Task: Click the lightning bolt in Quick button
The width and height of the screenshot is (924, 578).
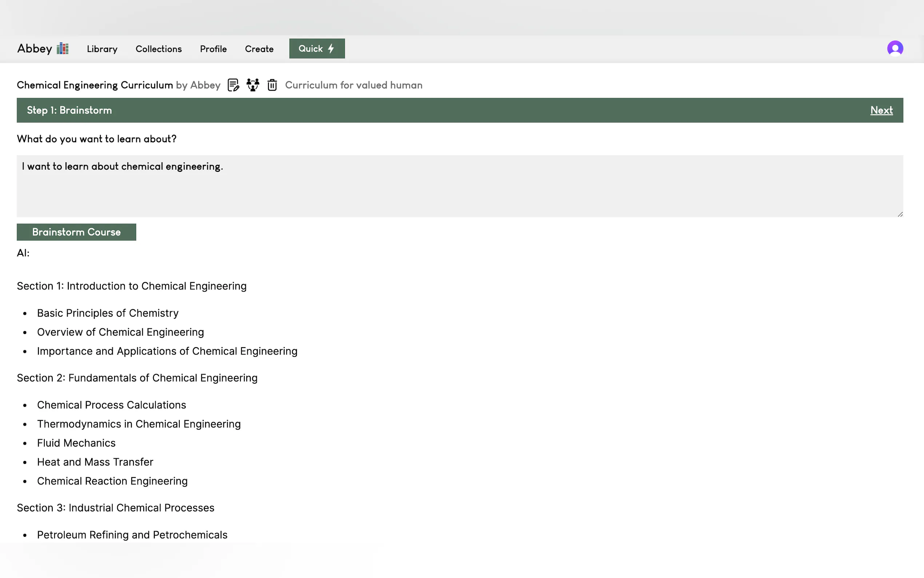Action: tap(331, 48)
